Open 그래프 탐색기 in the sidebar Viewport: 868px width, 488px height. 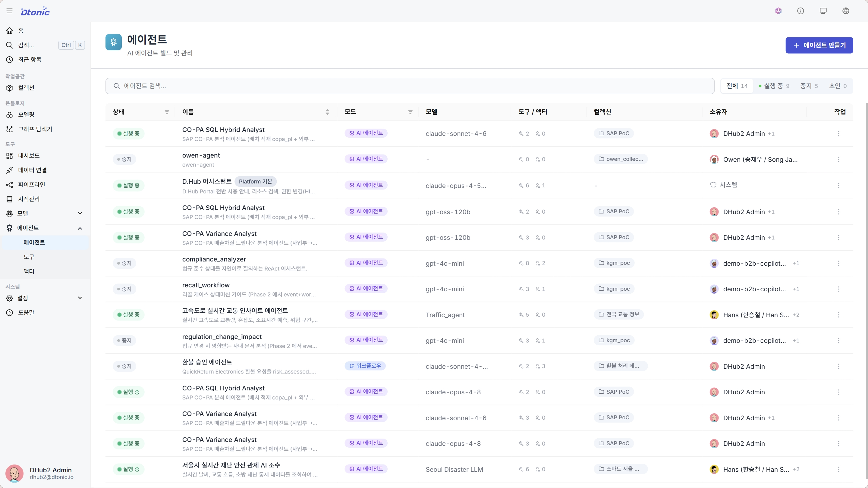(45, 129)
